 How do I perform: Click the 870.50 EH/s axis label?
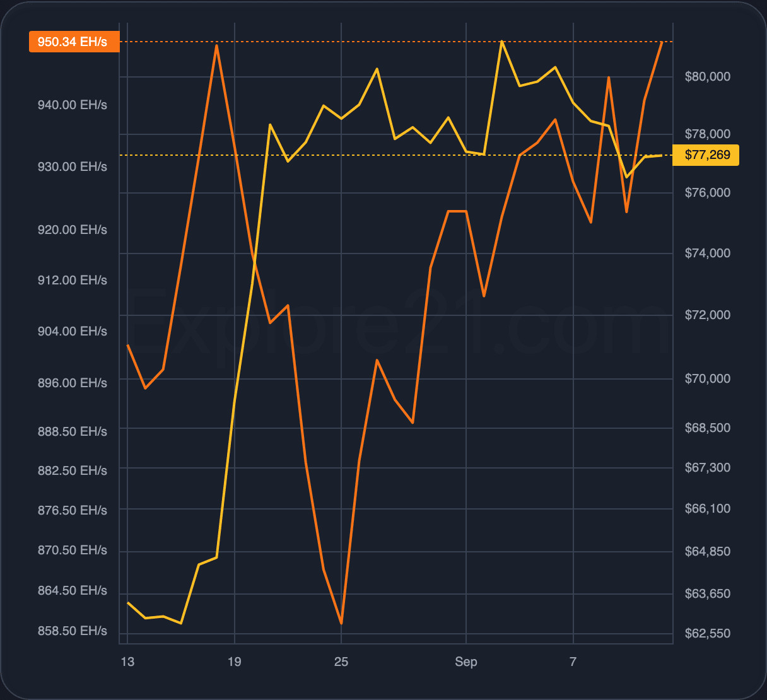73,551
